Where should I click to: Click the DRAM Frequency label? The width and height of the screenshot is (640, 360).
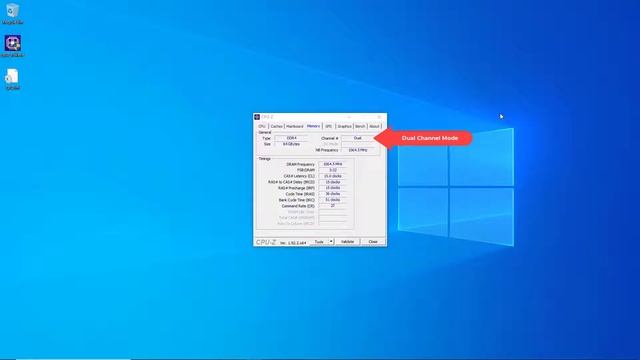click(300, 164)
